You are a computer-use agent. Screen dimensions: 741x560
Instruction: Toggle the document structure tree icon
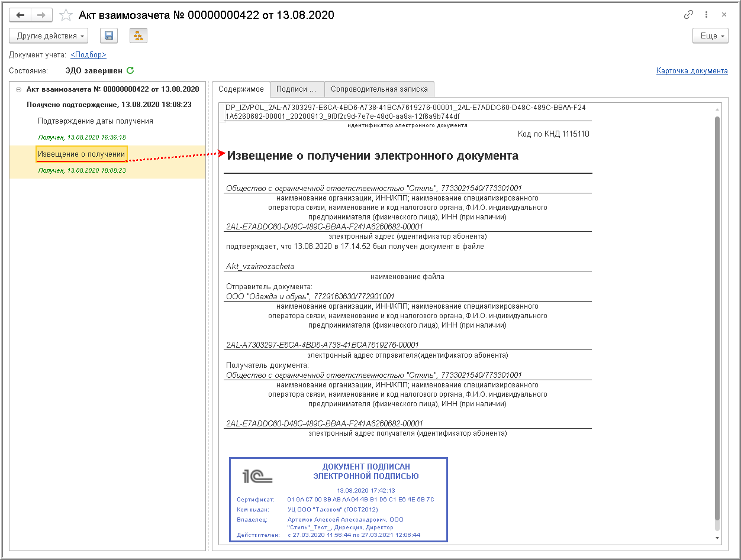(138, 35)
